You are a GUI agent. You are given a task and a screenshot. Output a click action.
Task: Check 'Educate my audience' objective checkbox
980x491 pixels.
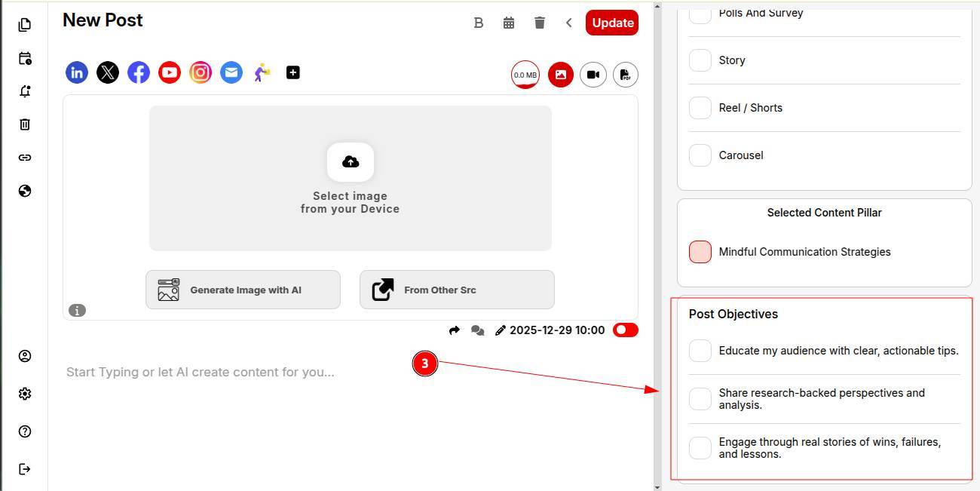(x=700, y=351)
